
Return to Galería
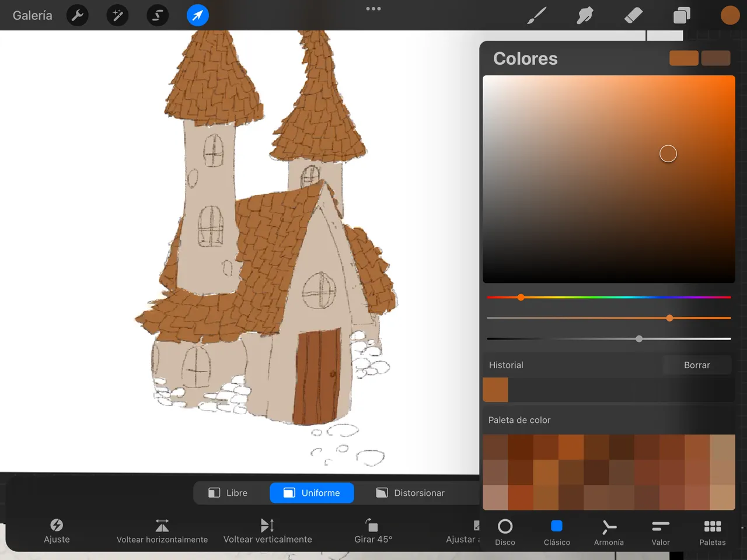[33, 16]
